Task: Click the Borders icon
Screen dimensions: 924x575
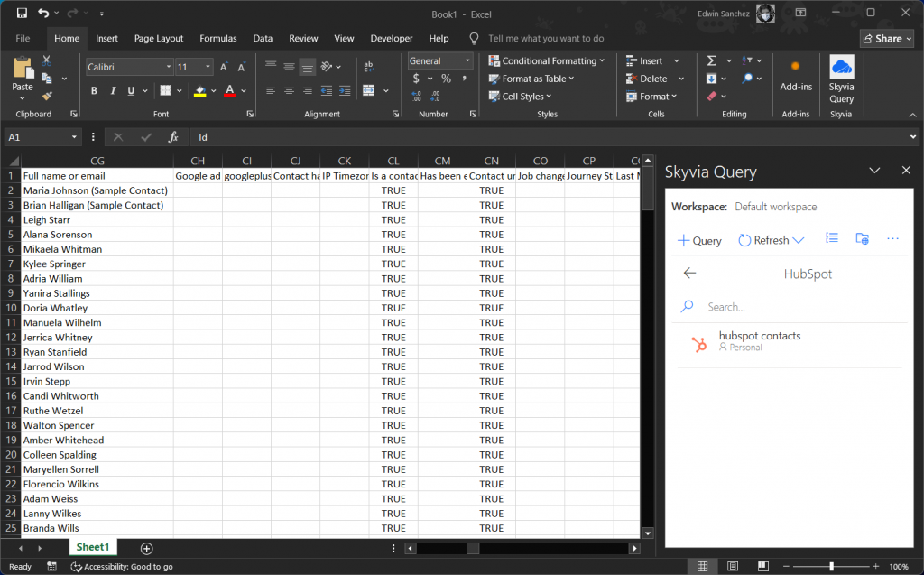Action: click(x=166, y=91)
